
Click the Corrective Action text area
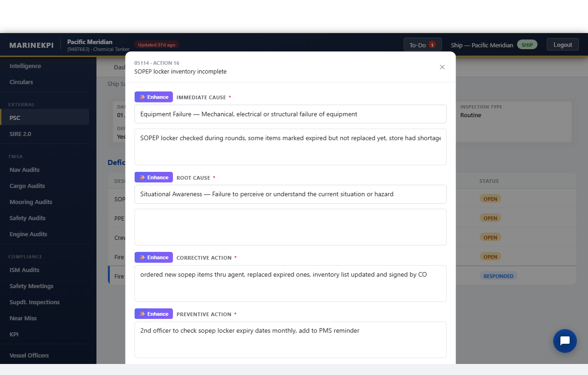click(x=290, y=284)
